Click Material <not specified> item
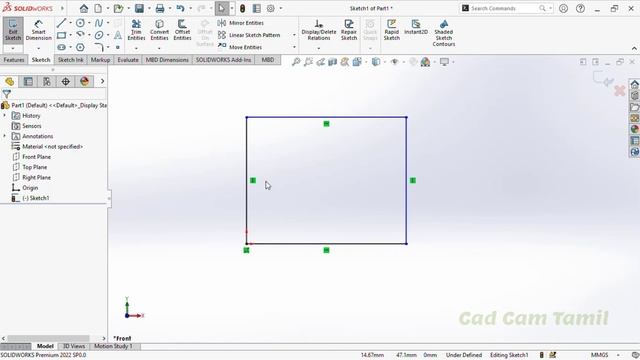The height and width of the screenshot is (360, 640). coord(52,147)
